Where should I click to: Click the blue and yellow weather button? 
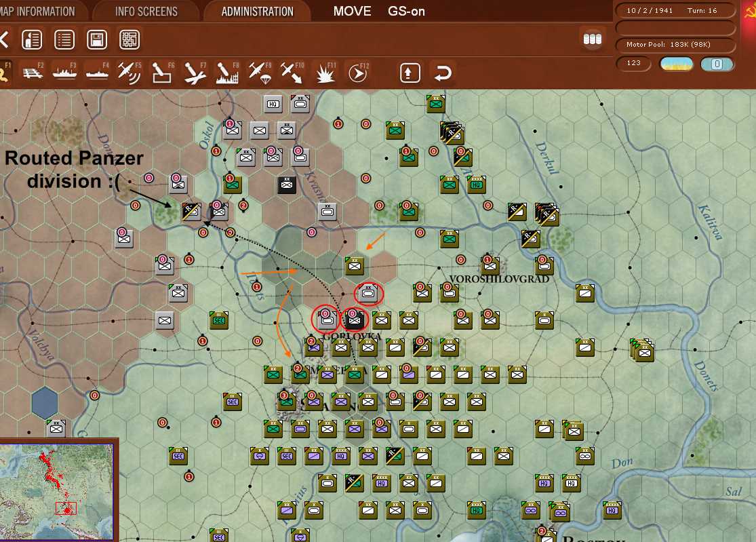[677, 64]
